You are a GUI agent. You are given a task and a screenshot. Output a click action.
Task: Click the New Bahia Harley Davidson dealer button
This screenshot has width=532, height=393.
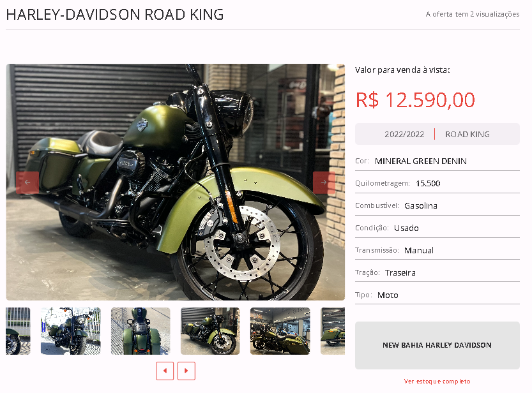pos(437,345)
